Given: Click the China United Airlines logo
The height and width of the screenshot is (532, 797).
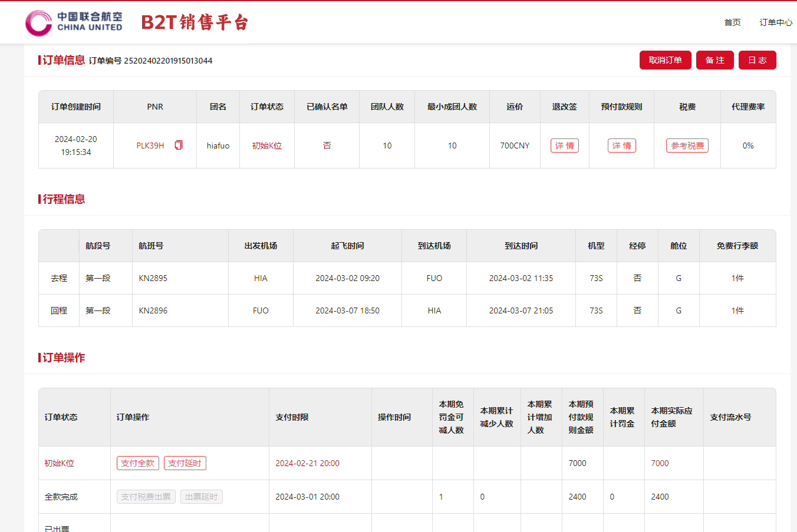Looking at the screenshot, I should pos(74,22).
